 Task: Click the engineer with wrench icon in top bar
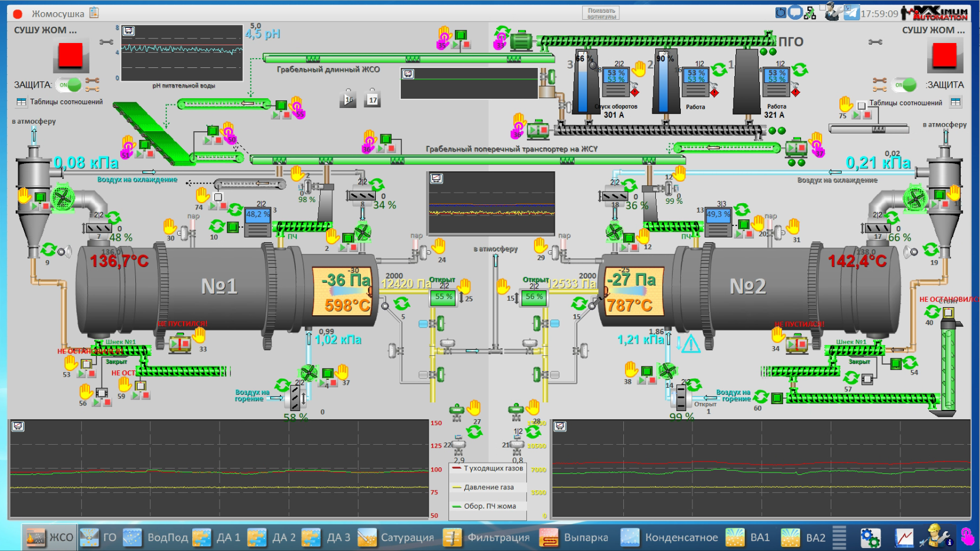[x=832, y=12]
